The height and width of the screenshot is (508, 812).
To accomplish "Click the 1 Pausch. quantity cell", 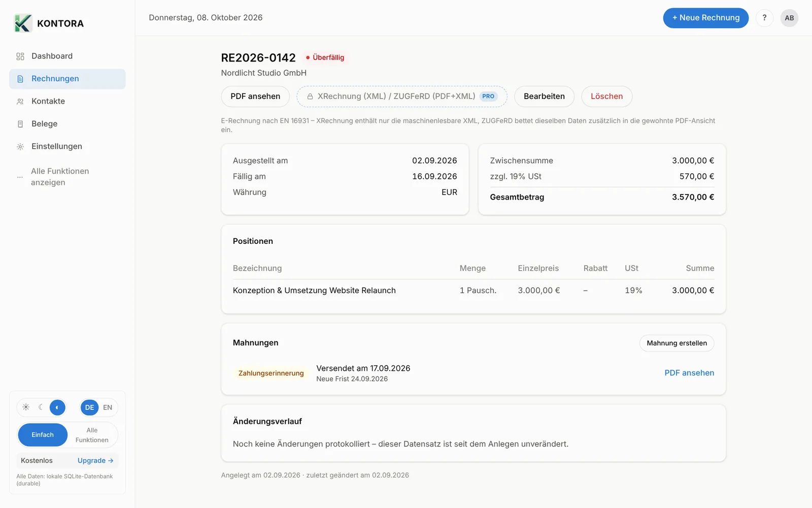I will click(478, 291).
